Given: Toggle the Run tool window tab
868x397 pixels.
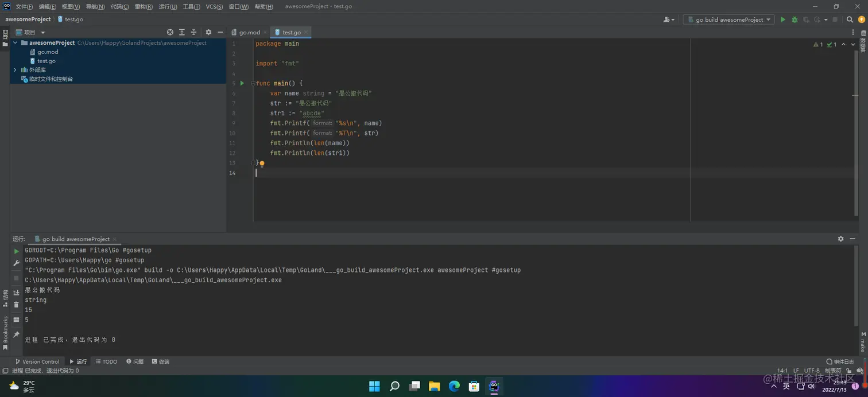Looking at the screenshot, I should [x=79, y=361].
